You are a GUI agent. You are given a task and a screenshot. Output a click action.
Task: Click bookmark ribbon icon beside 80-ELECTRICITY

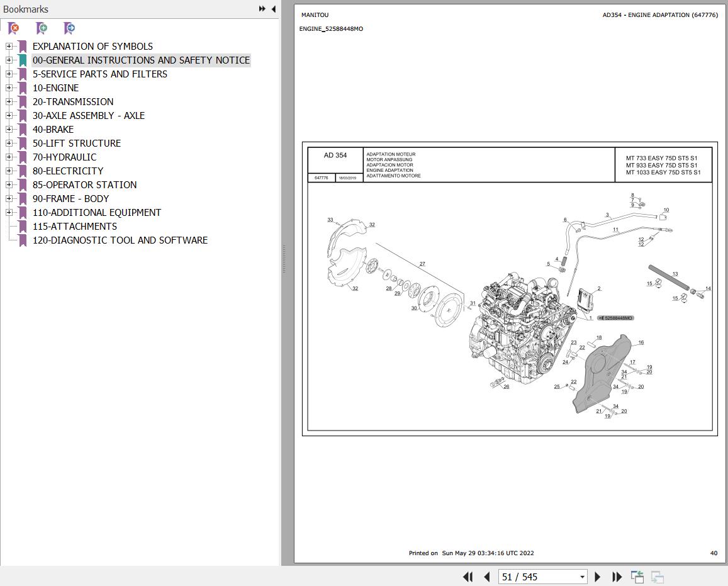[x=22, y=171]
